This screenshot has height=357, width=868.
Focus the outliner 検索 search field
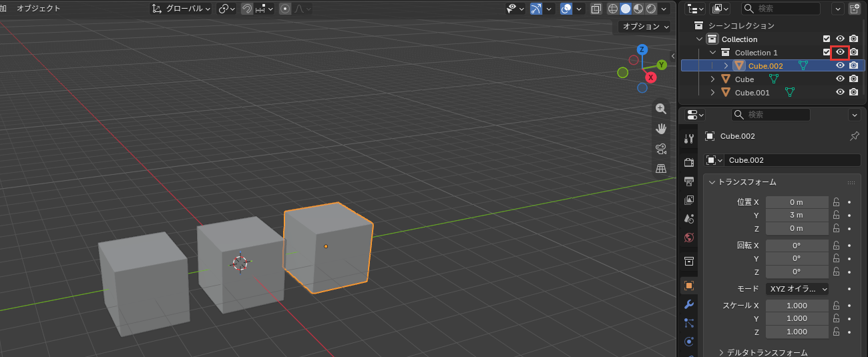781,9
